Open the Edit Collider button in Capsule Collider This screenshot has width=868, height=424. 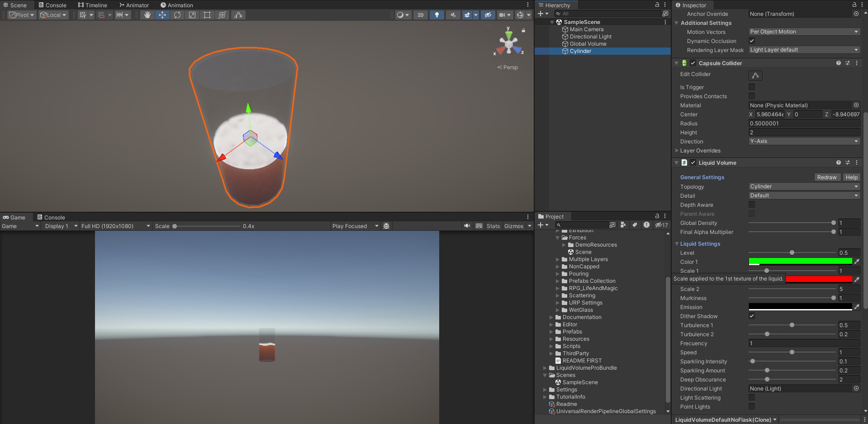pyautogui.click(x=754, y=76)
